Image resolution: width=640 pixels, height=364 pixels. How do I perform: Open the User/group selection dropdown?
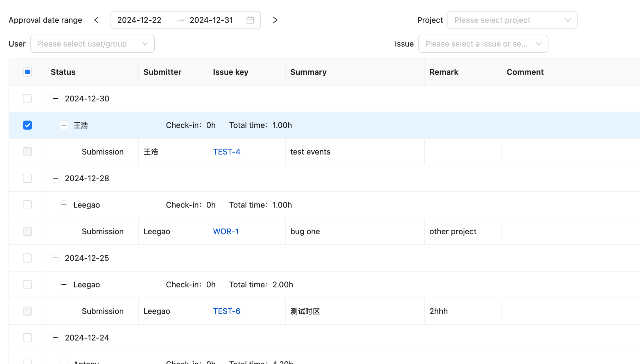tap(92, 44)
